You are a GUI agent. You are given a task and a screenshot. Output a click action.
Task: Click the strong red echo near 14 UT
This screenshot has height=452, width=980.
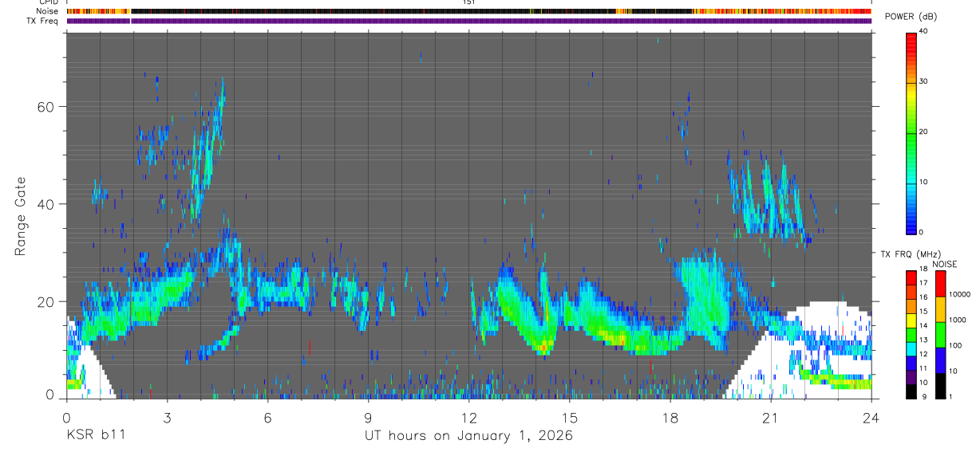click(544, 347)
